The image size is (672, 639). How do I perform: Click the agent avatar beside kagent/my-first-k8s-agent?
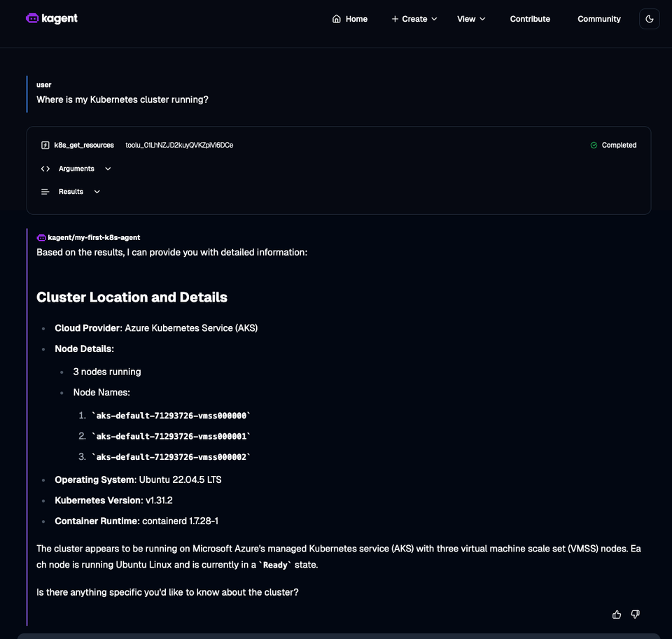41,237
